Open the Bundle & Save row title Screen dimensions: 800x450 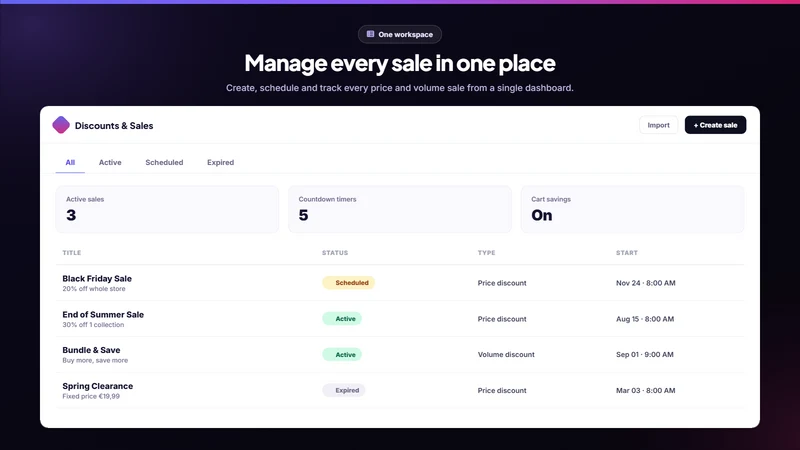91,350
